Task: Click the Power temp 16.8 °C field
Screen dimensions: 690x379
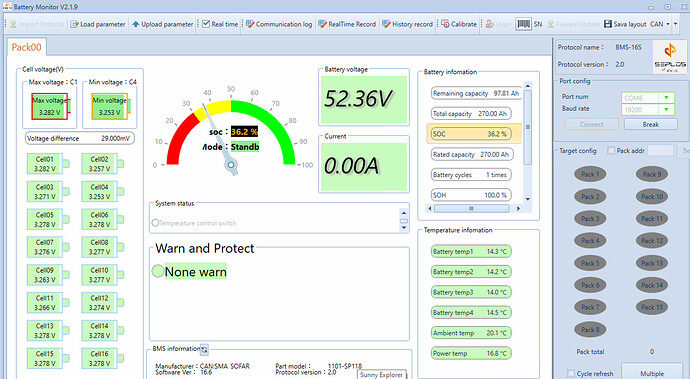Action: pos(471,353)
